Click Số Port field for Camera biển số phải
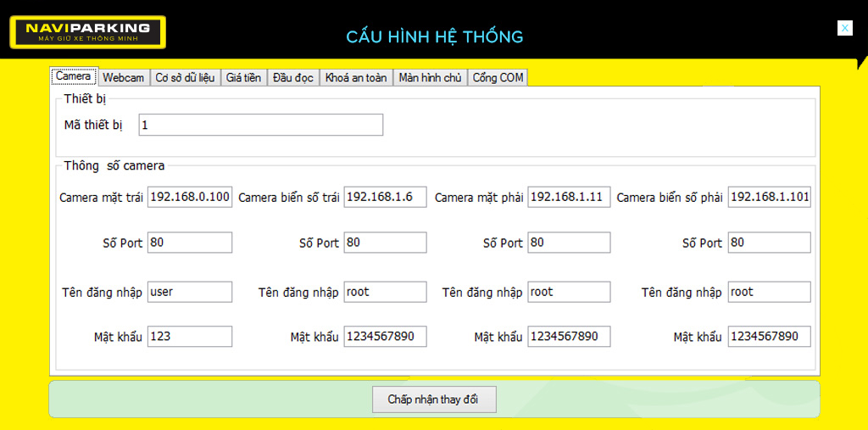The height and width of the screenshot is (430, 868). (x=770, y=243)
